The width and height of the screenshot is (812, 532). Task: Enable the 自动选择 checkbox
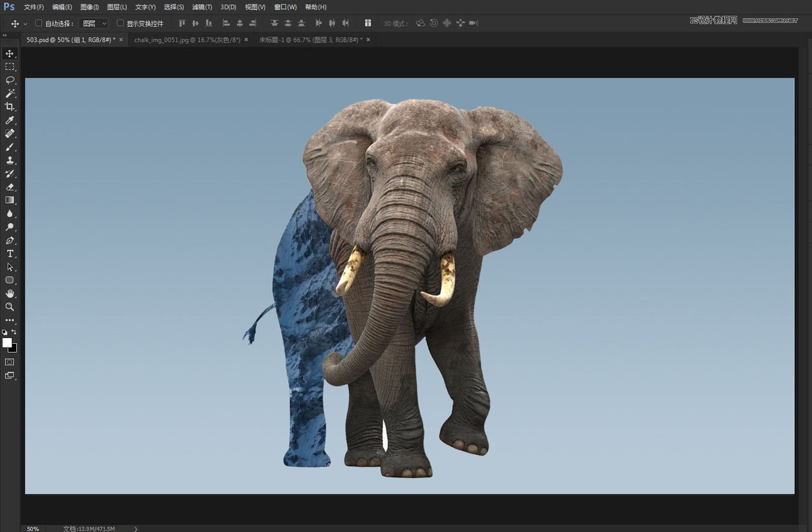pos(39,23)
